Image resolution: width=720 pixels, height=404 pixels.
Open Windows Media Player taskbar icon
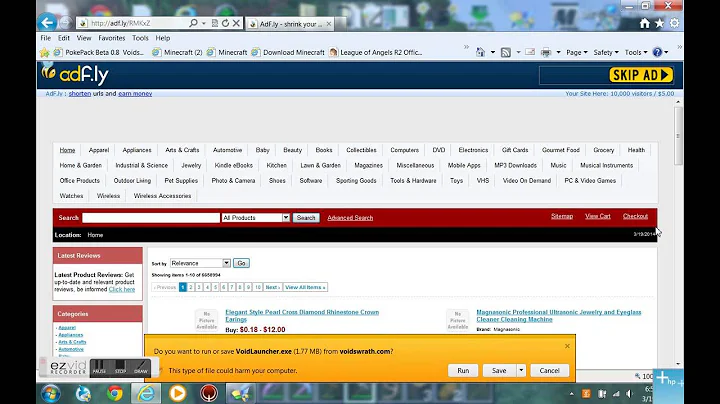[x=177, y=393]
